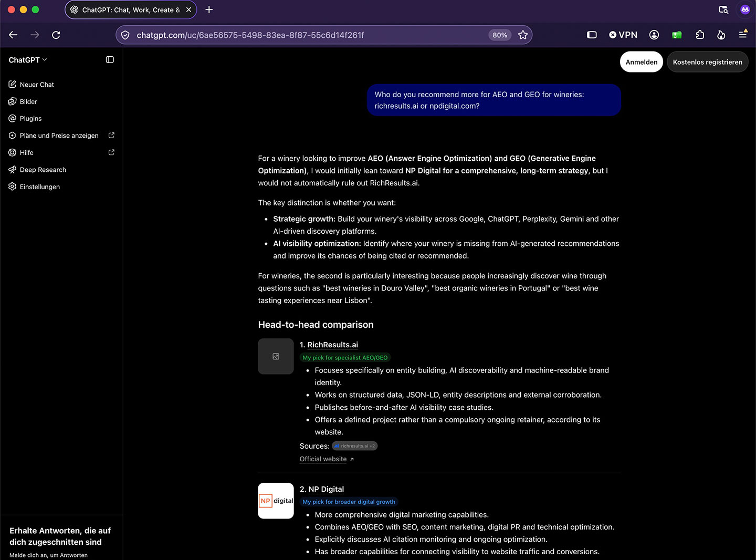Click the page zoom 80% indicator
This screenshot has width=756, height=560.
[500, 35]
